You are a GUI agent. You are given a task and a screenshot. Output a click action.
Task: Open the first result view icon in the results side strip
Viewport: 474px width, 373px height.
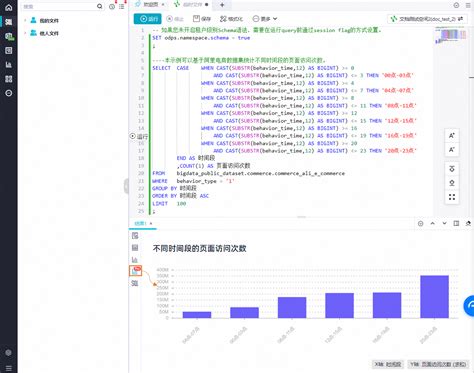[135, 236]
